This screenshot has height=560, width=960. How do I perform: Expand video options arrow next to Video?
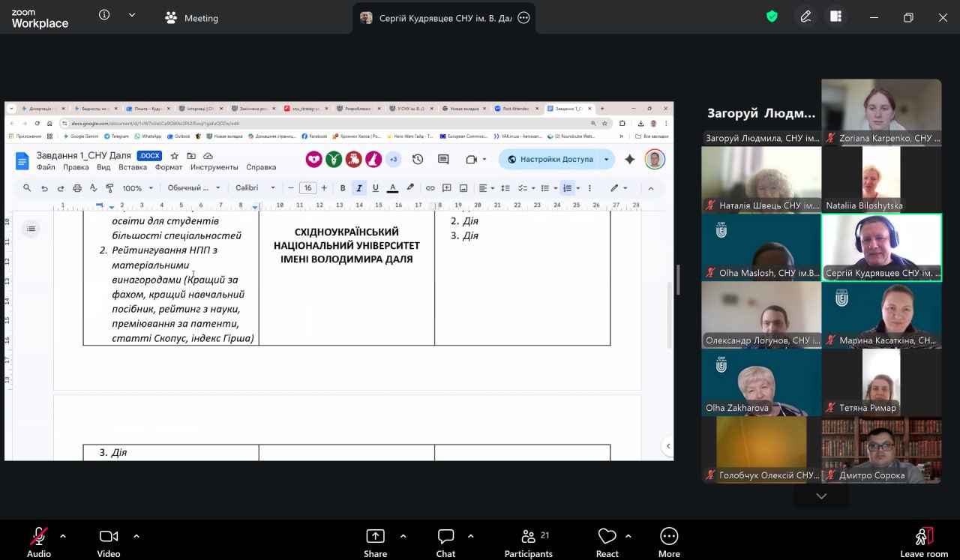point(136,536)
